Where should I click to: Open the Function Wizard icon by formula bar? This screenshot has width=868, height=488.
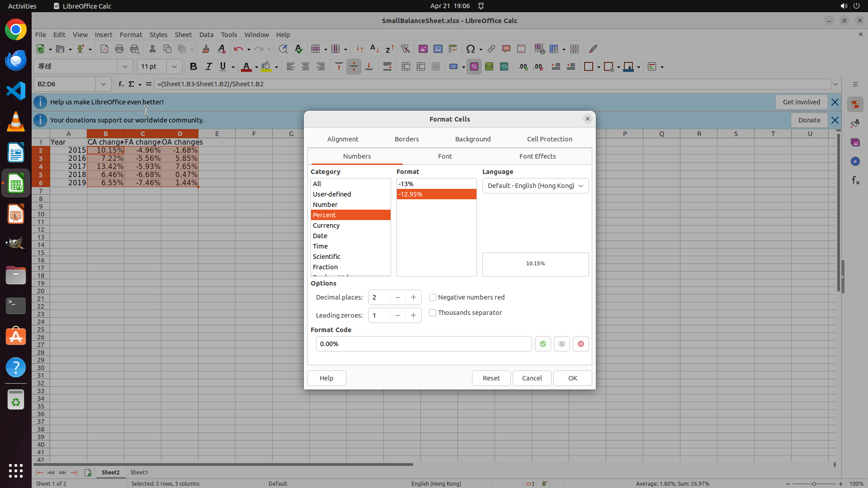[121, 84]
